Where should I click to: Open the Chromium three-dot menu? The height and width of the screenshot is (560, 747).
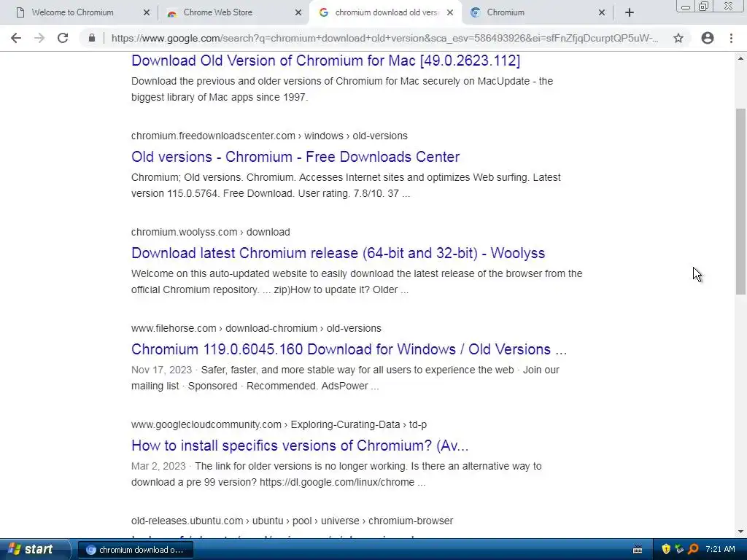tap(731, 38)
